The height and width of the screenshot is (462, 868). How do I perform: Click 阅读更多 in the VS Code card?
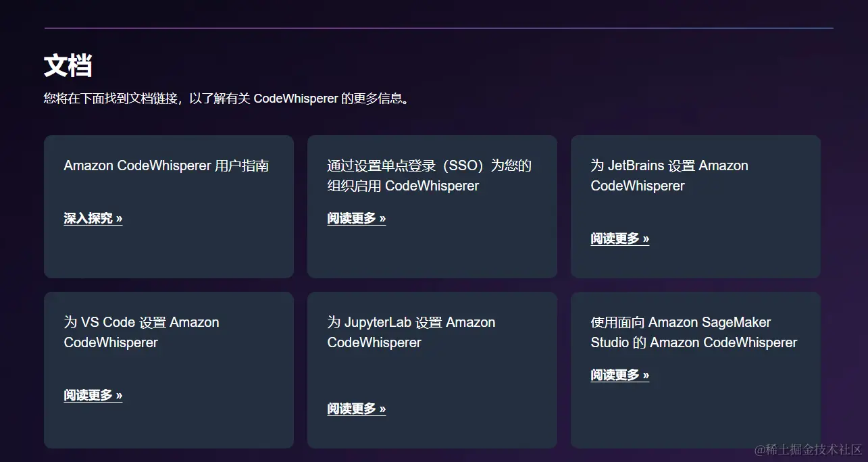(93, 395)
